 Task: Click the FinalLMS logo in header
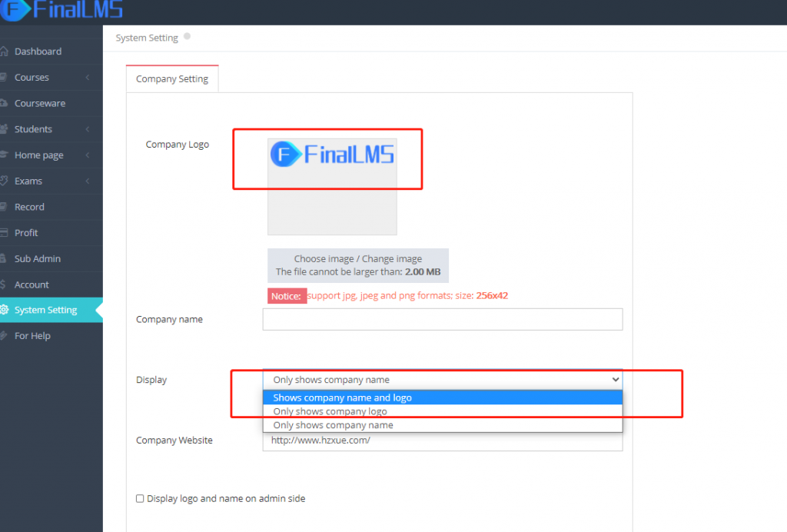tap(61, 9)
